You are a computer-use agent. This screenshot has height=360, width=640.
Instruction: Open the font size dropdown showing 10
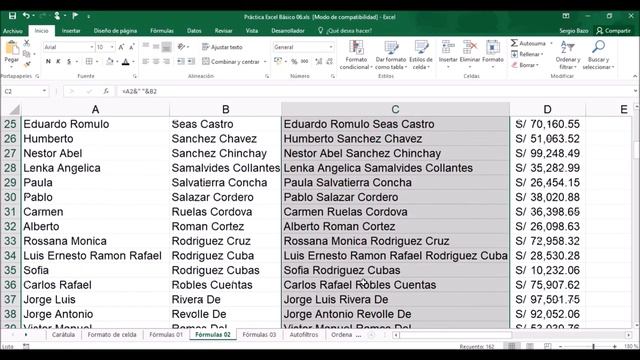click(x=112, y=47)
